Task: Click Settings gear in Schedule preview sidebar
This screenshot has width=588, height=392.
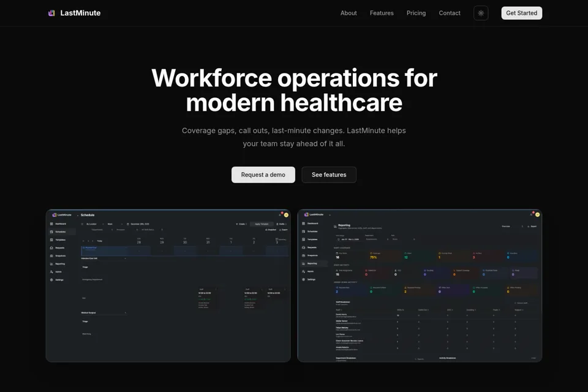Action: (x=51, y=280)
